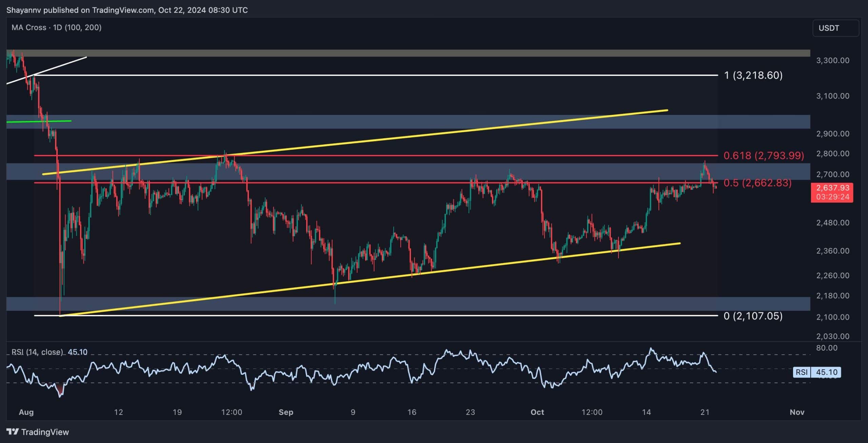Select the Sep label on the time axis
This screenshot has height=443, width=868.
(x=286, y=412)
